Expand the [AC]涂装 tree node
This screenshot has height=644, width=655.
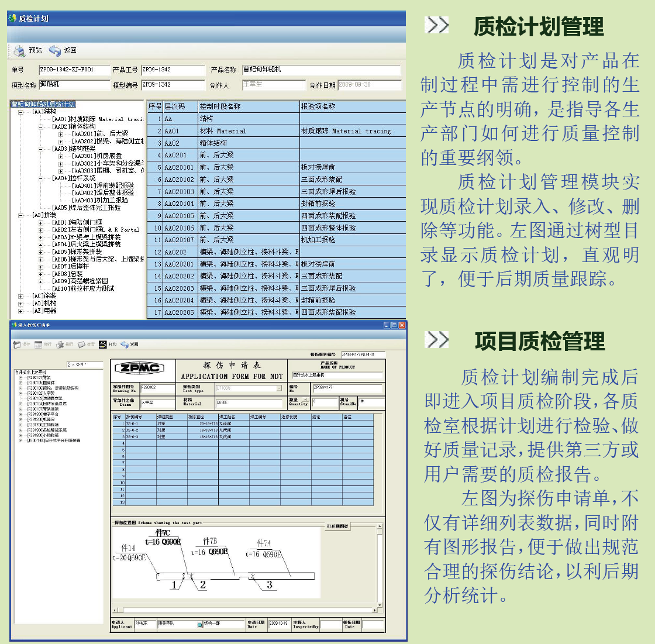[21, 297]
